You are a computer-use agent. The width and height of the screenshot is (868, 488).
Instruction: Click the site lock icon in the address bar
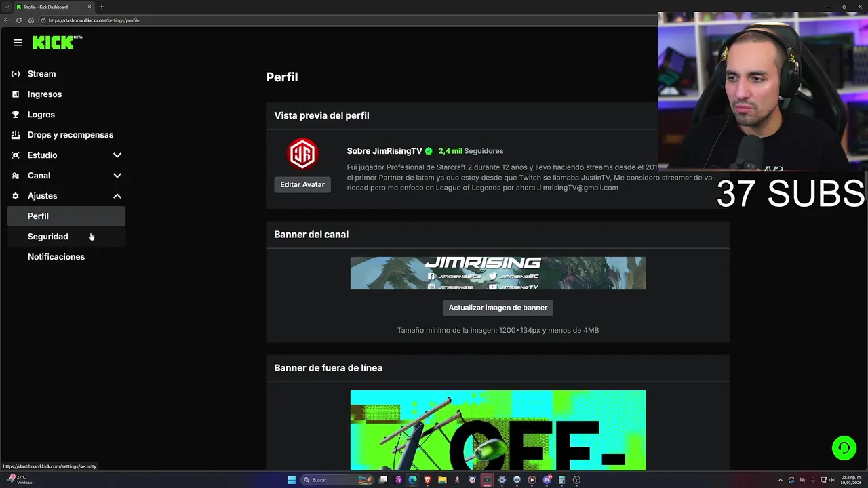[43, 20]
